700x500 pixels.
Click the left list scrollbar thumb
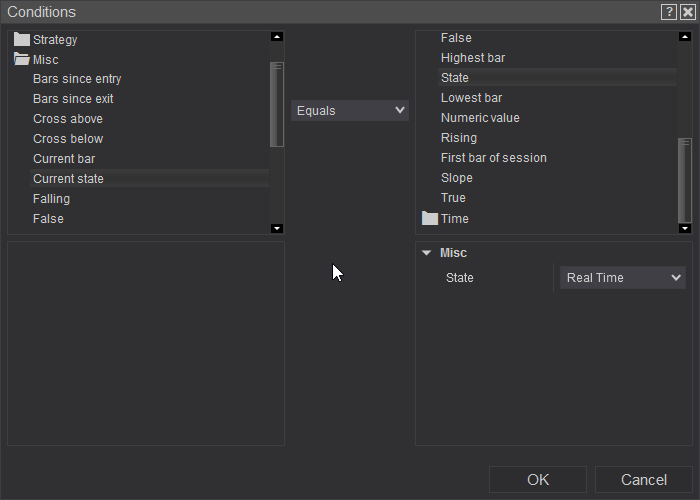click(x=277, y=104)
